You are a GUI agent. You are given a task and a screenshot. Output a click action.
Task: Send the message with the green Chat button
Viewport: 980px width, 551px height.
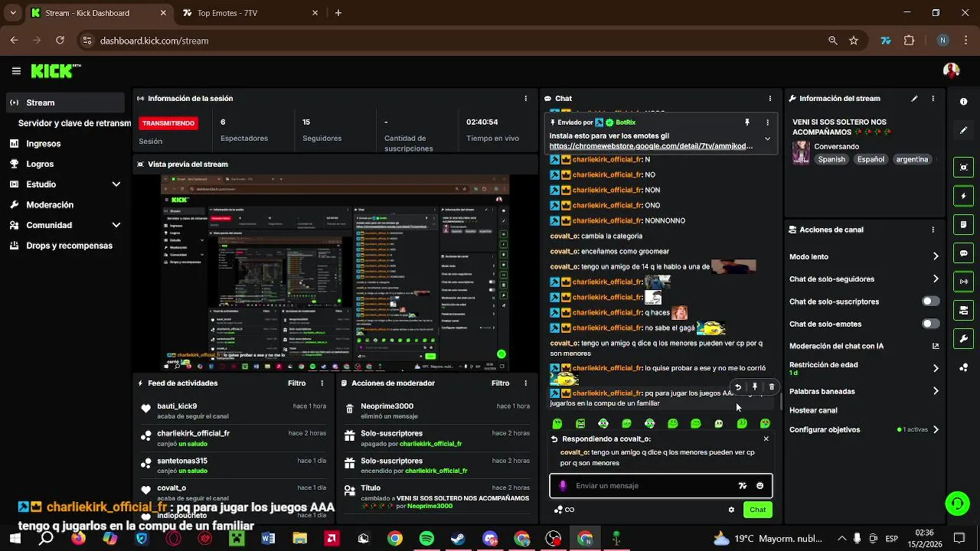point(757,510)
